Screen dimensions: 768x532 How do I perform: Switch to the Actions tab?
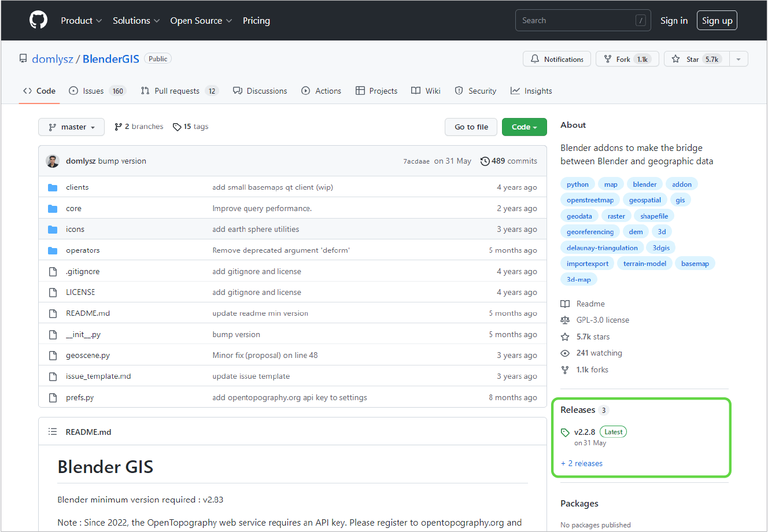(x=322, y=91)
